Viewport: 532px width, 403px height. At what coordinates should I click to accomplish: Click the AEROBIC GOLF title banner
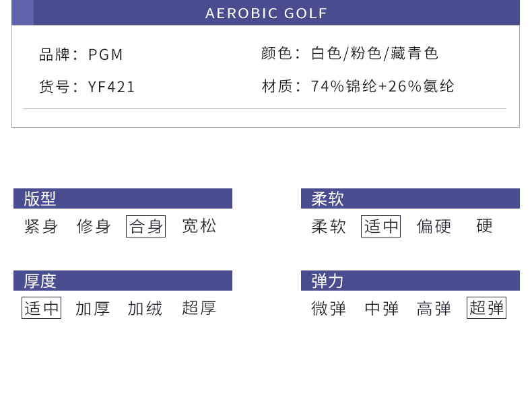click(266, 13)
